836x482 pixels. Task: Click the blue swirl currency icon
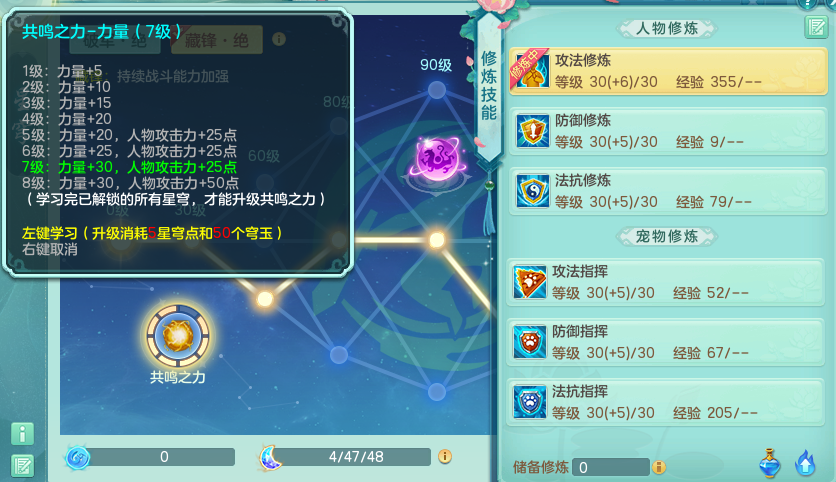[78, 457]
